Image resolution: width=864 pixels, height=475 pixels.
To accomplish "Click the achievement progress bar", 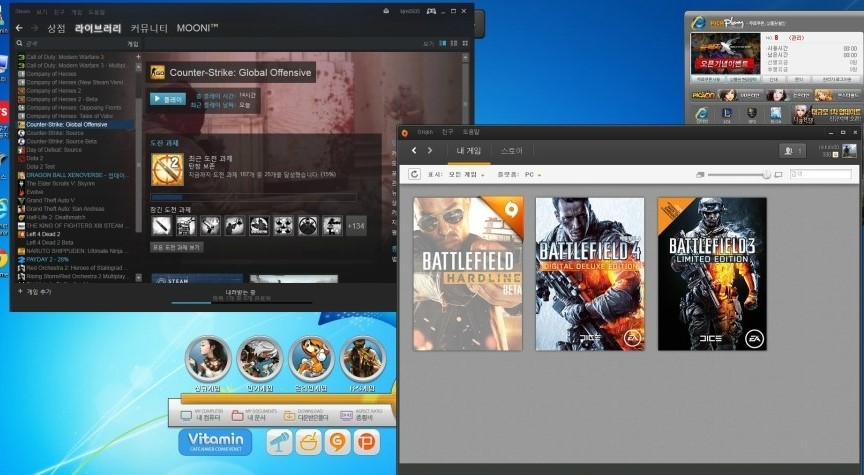I will [253, 197].
